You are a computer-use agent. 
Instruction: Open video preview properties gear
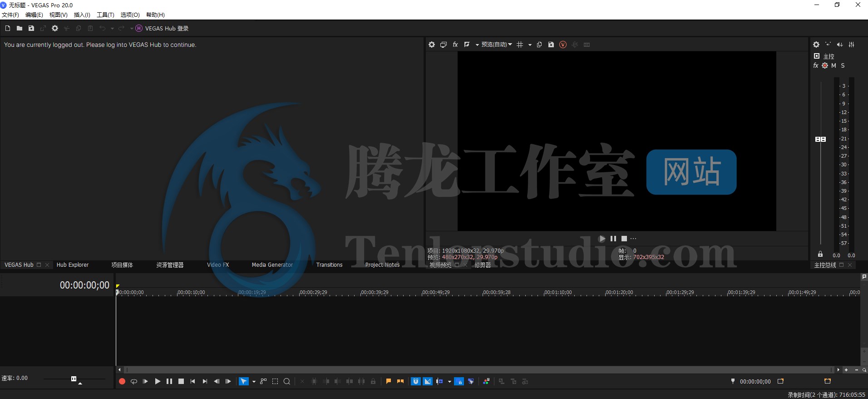(x=432, y=45)
